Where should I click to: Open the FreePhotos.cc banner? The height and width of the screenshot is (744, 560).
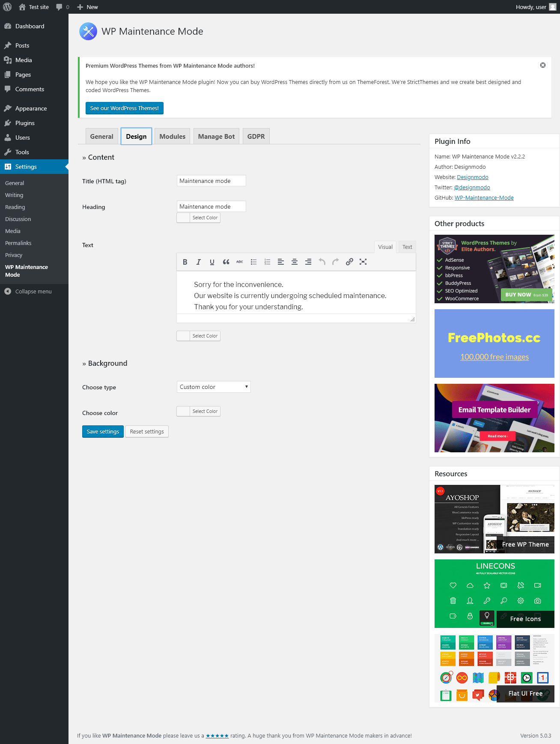(494, 344)
